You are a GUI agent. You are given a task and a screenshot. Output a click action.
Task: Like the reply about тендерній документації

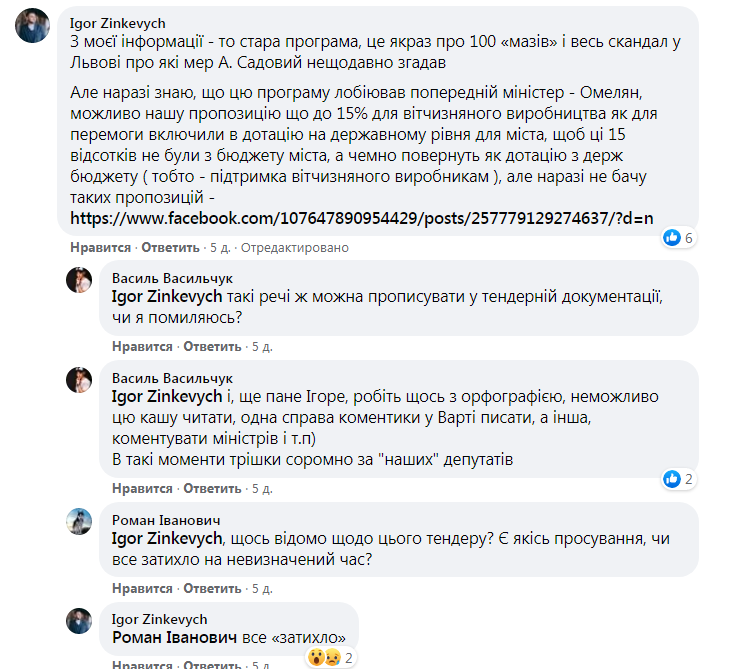coord(142,346)
